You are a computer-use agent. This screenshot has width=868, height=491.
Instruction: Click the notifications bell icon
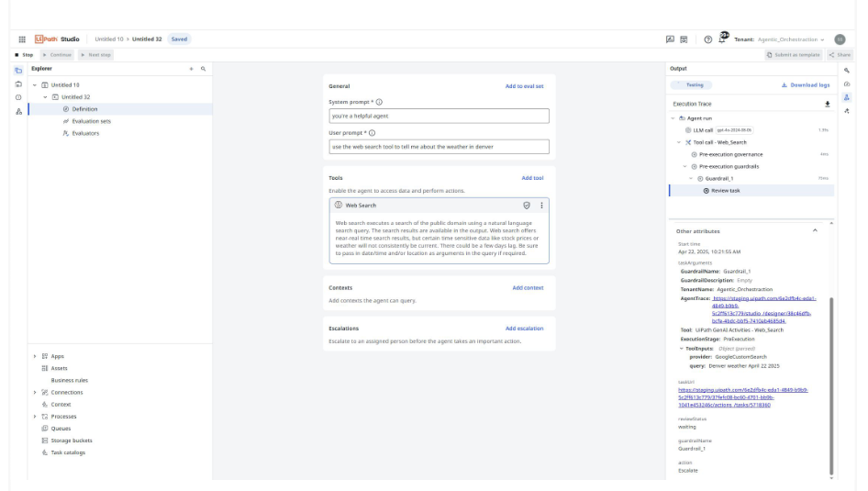click(722, 39)
